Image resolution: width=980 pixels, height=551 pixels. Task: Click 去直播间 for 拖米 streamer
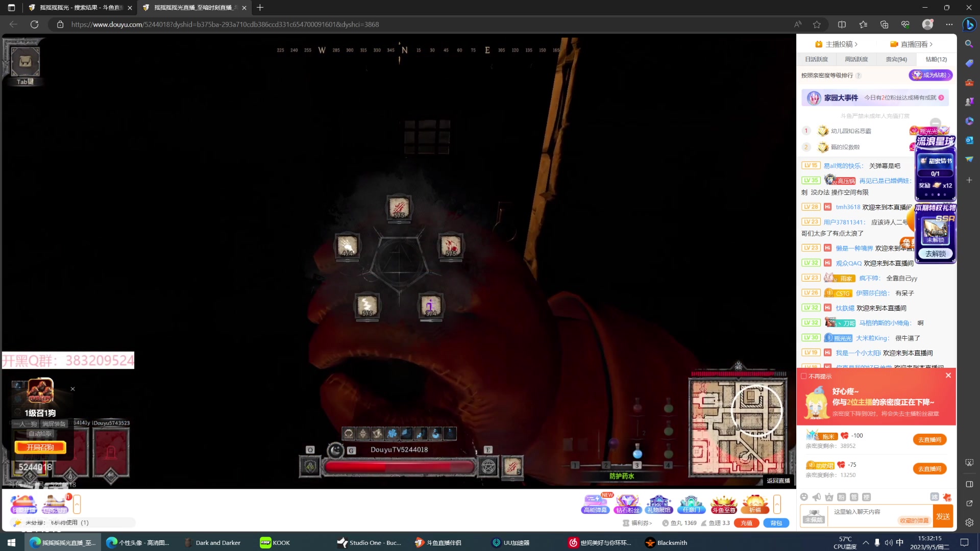(x=929, y=440)
